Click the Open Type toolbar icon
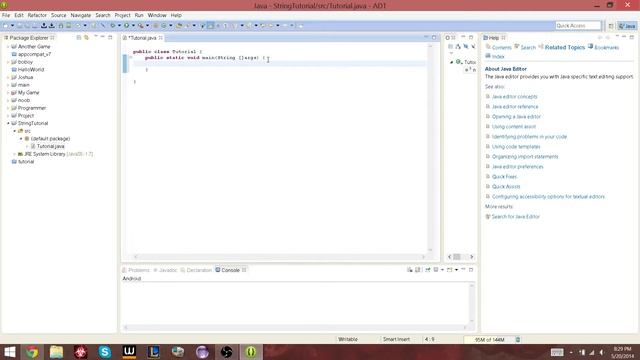640x360 pixels. (x=179, y=25)
